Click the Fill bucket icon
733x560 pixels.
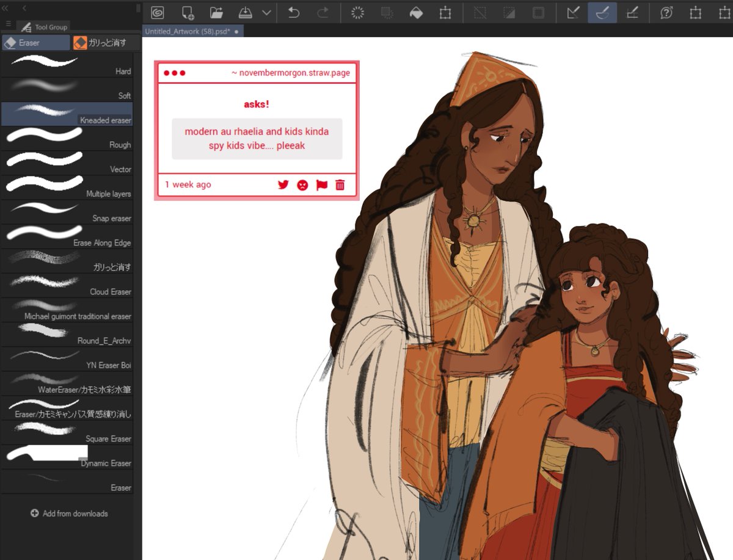click(416, 12)
